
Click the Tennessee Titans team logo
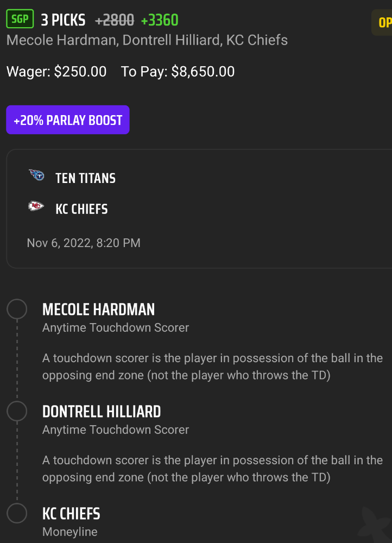pyautogui.click(x=37, y=175)
